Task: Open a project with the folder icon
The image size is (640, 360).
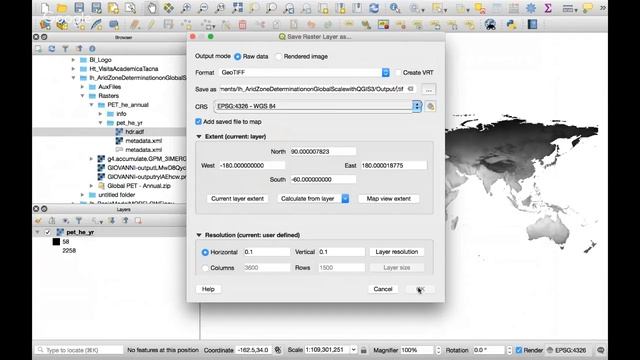Action: [62, 8]
